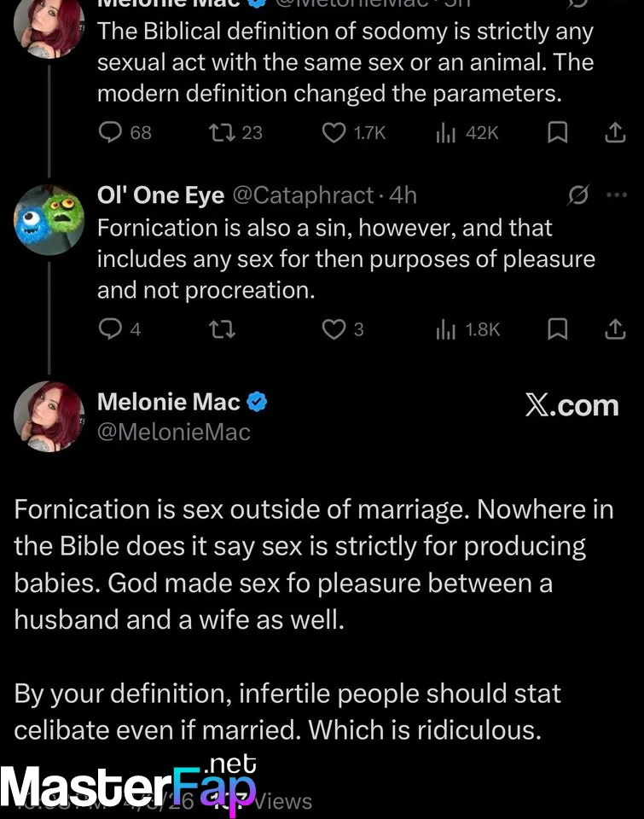The height and width of the screenshot is (819, 644).
Task: Share Ol' One Eye's tweet
Action: 614,329
